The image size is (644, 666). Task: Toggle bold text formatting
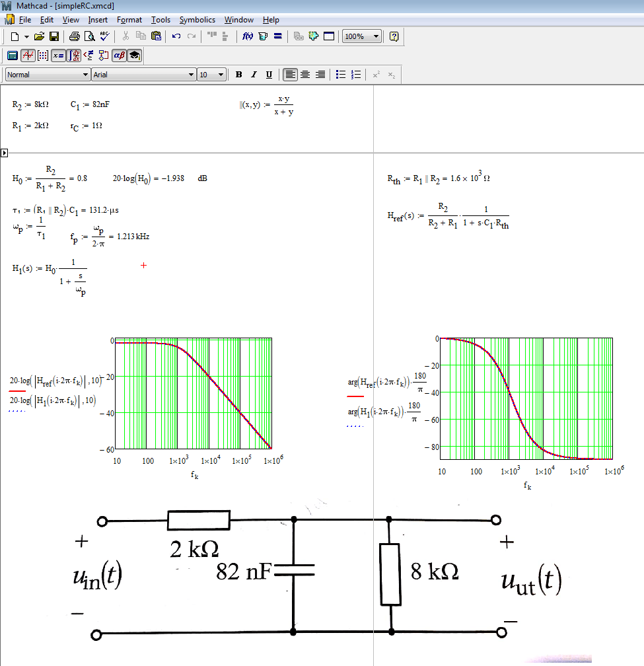[x=238, y=74]
